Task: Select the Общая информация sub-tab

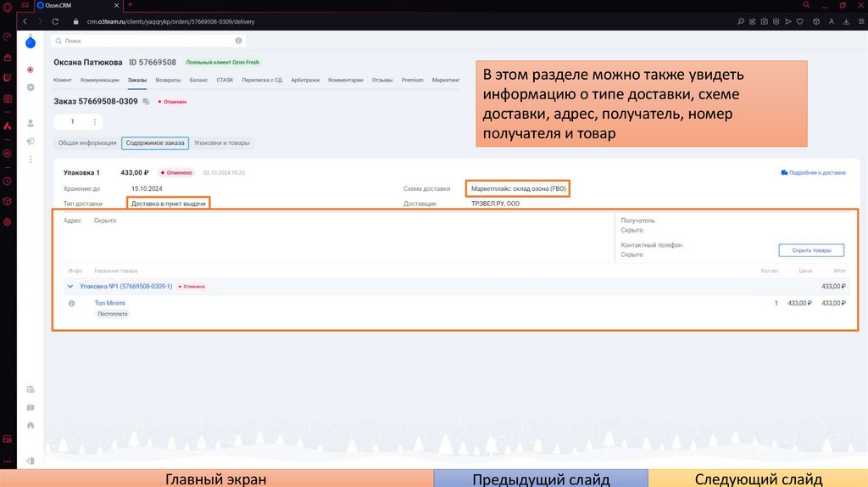Action: click(x=87, y=143)
